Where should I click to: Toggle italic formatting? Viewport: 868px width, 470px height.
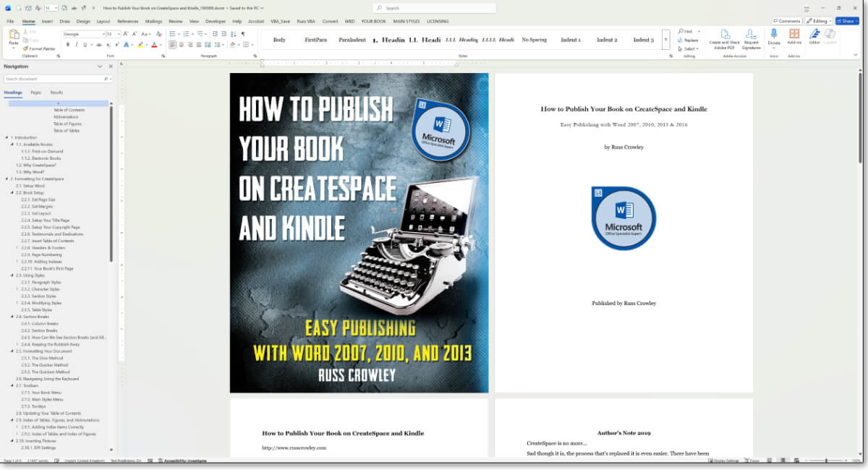click(77, 44)
